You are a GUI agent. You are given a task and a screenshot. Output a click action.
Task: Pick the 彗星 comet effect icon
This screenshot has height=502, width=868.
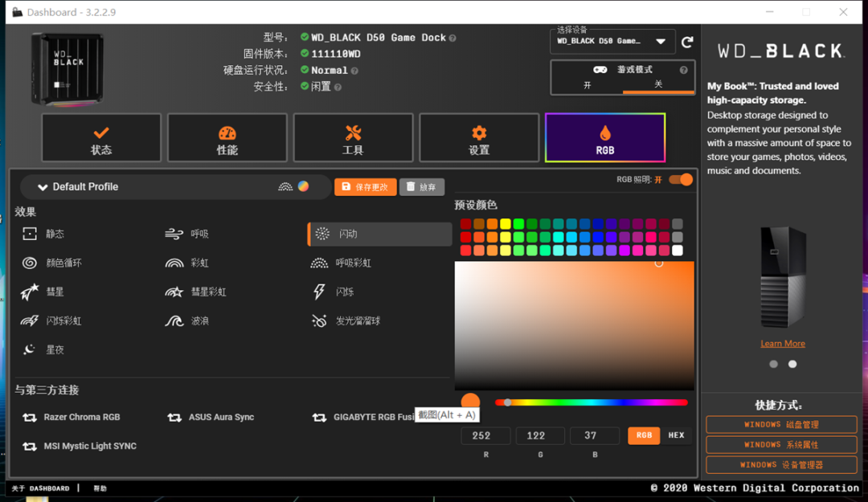click(x=30, y=292)
